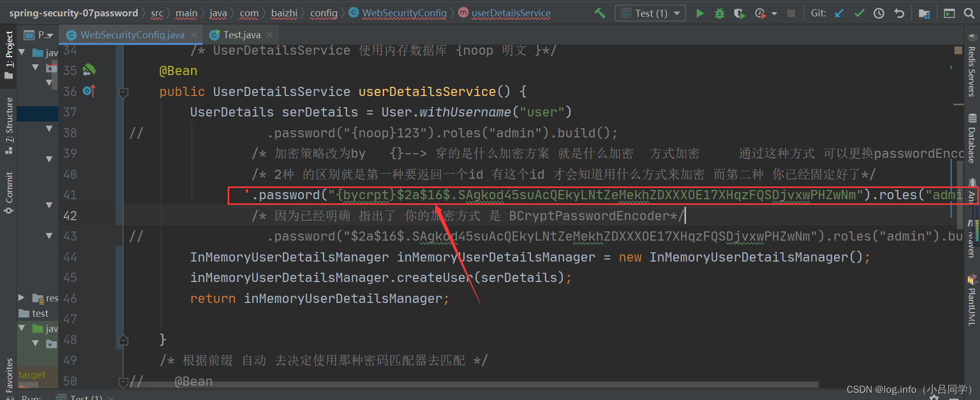The image size is (980, 400).
Task: Open the Database side panel
Action: tap(972, 138)
